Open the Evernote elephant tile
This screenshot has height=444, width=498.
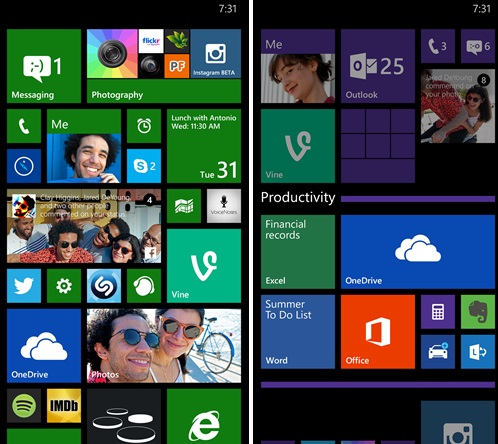click(x=478, y=312)
